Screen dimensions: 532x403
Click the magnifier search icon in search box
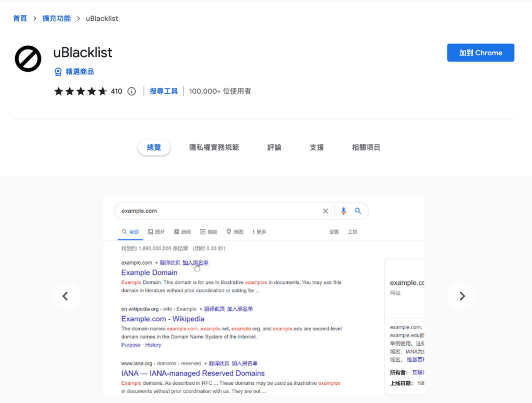coord(358,211)
